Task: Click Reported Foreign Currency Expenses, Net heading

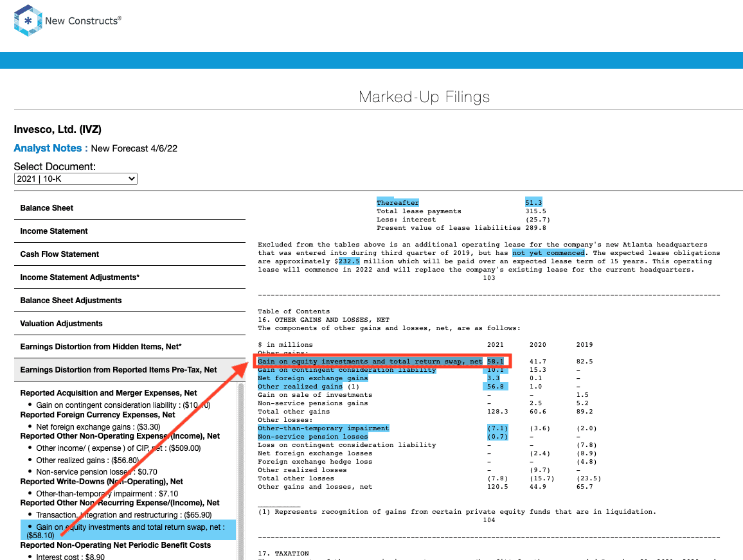Action: point(98,415)
